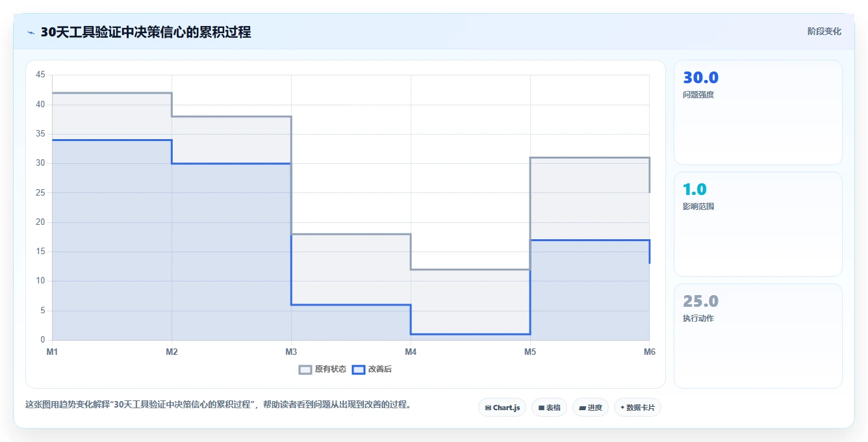The width and height of the screenshot is (868, 442).
Task: Click the lightning icon beside the title
Action: (31, 32)
